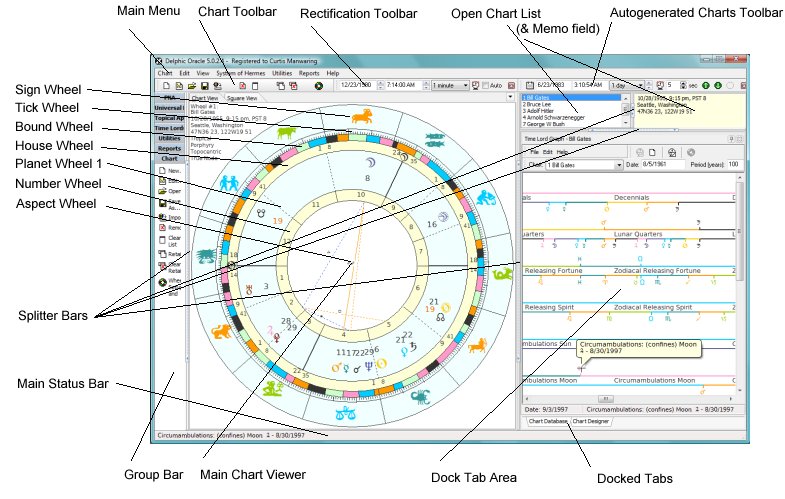Click the Import chart toolbar icon

click(x=217, y=86)
